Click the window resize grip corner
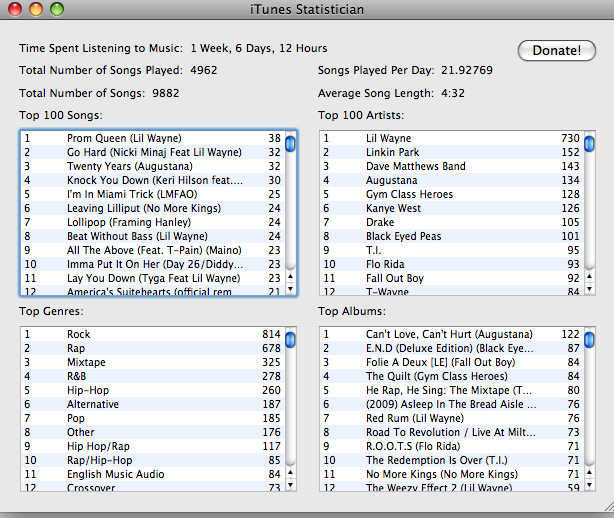This screenshot has height=518, width=614. click(x=608, y=506)
